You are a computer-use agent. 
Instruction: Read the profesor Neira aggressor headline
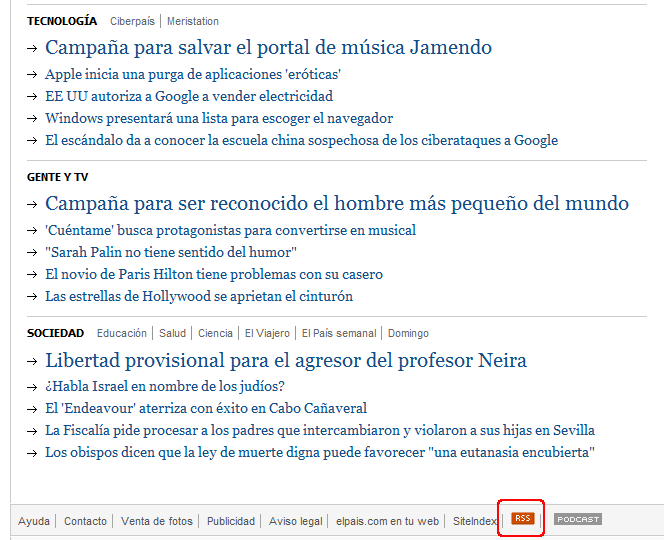click(286, 361)
